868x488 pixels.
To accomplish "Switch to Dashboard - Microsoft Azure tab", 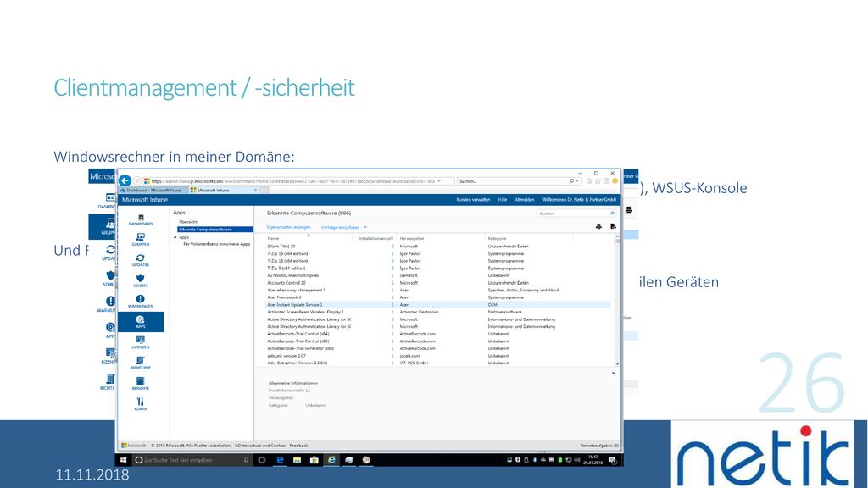I will point(152,190).
